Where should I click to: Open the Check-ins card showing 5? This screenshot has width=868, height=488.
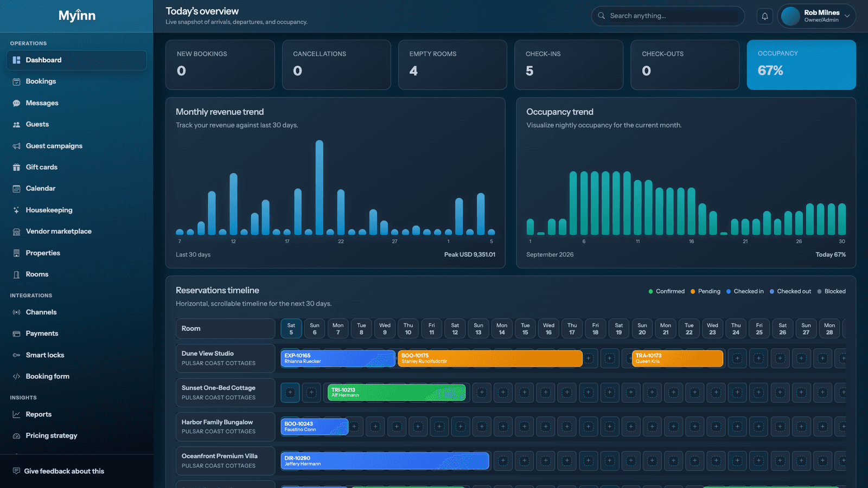(x=569, y=65)
